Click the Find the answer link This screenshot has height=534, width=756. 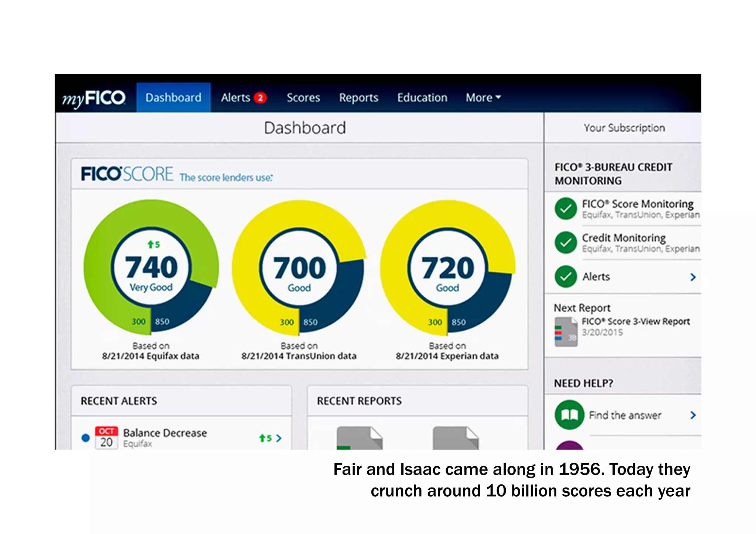[x=625, y=415]
